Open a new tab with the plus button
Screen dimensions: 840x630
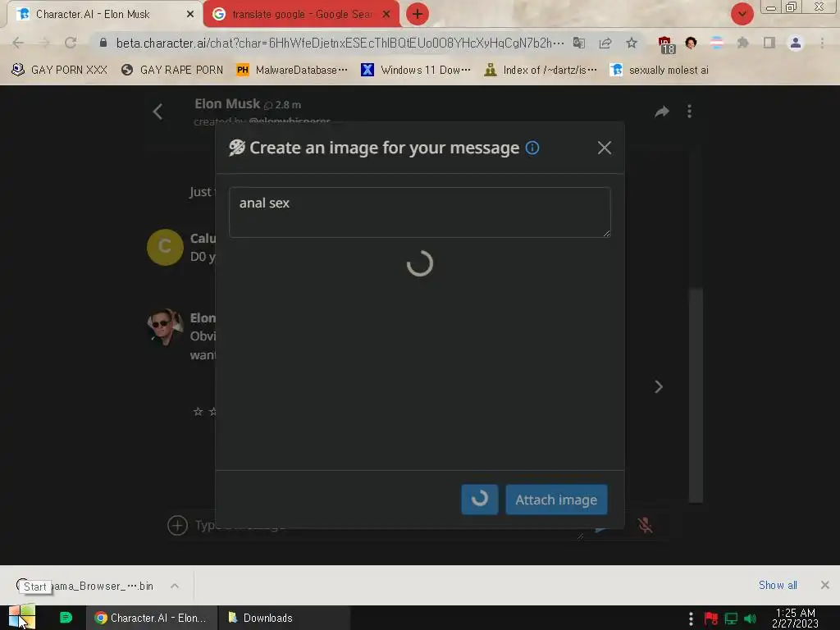(x=418, y=14)
